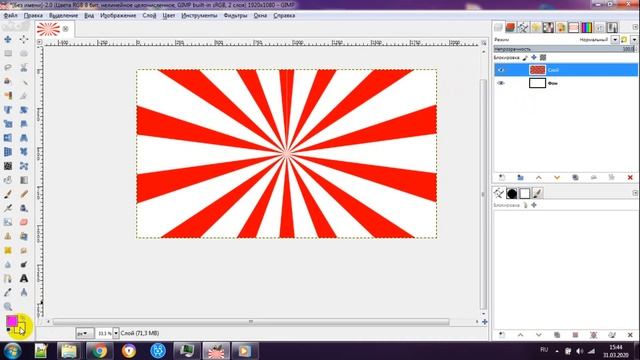This screenshot has height=360, width=640.
Task: Pick the magenta foreground color swatch
Action: point(11,320)
